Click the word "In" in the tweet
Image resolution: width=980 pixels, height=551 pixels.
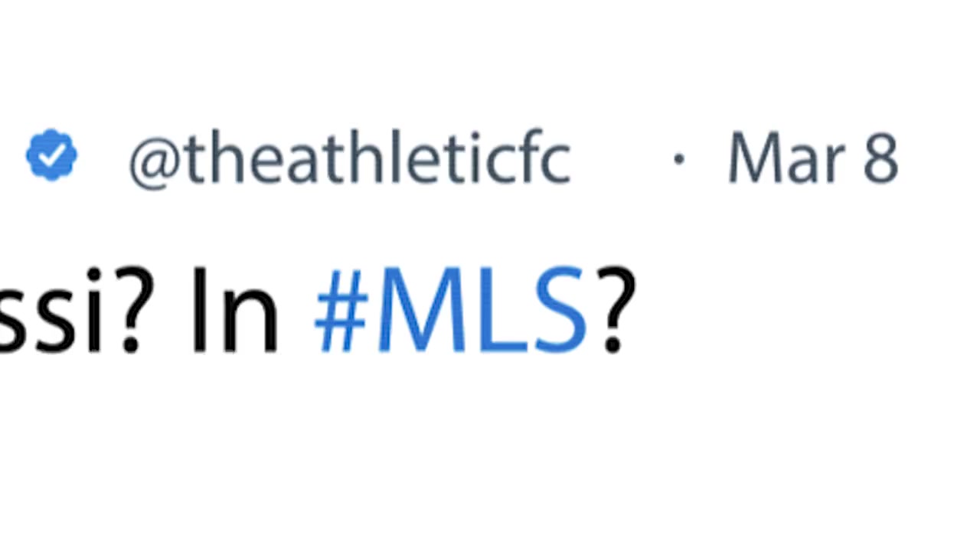(235, 309)
